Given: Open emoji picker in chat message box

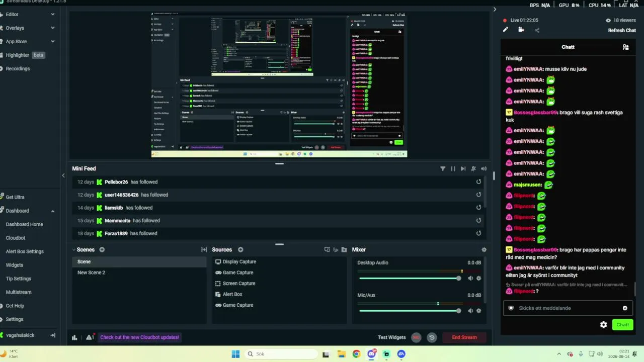Looking at the screenshot, I should pos(625,308).
